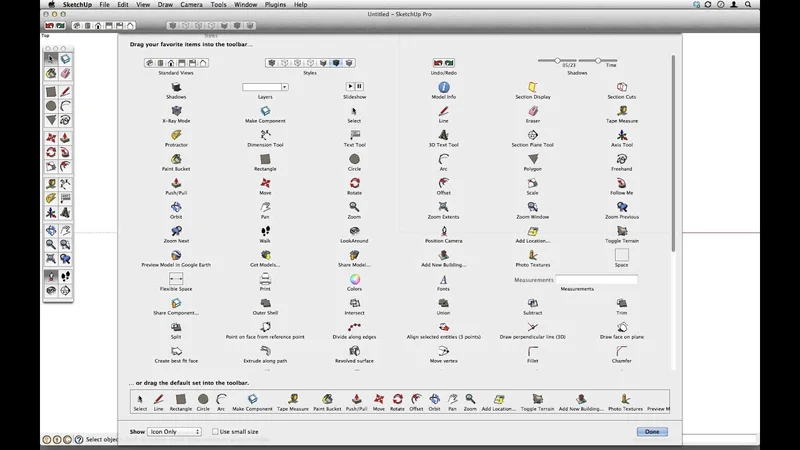Click the Spotlight search icon in menu bar

click(748, 5)
